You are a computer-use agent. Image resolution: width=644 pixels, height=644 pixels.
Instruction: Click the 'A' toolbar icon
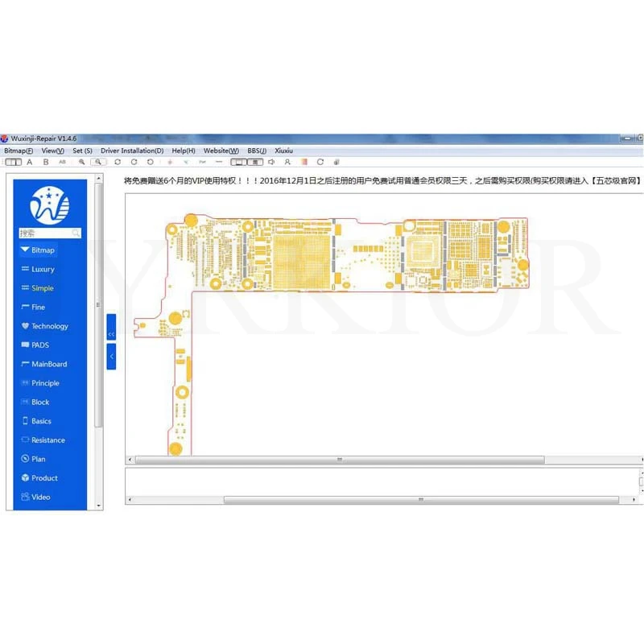[30, 163]
